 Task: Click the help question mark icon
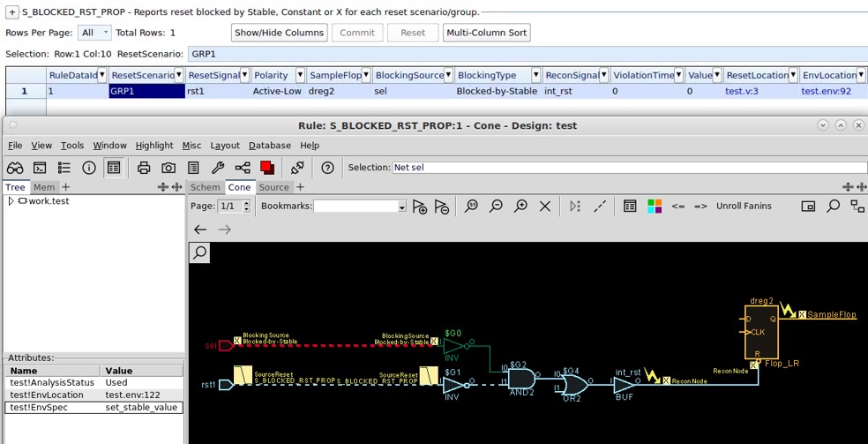point(327,168)
